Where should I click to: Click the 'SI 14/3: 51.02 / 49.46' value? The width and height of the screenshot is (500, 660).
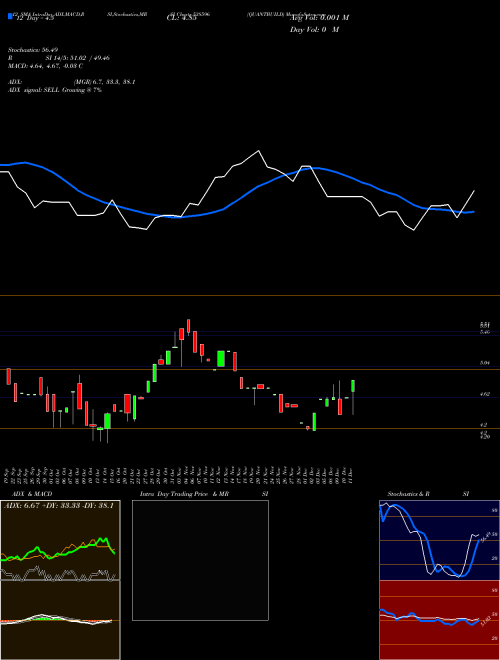point(78,58)
